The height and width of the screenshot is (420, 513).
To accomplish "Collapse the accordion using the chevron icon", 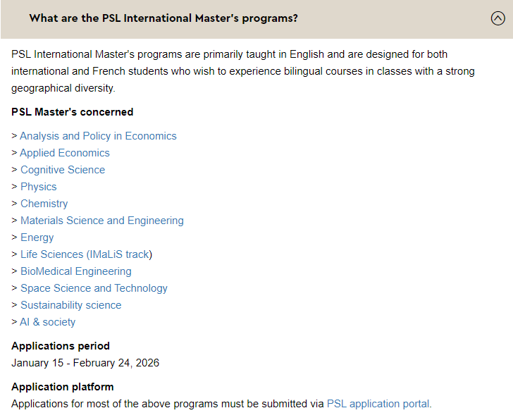I will click(x=497, y=19).
